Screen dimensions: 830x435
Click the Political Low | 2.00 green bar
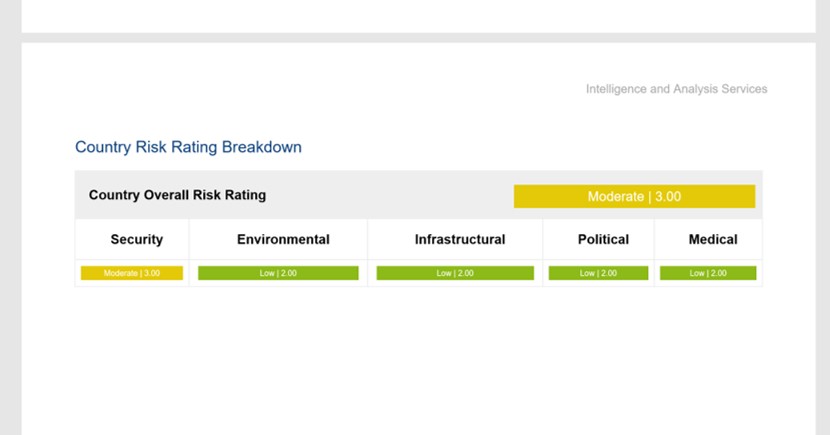(598, 273)
